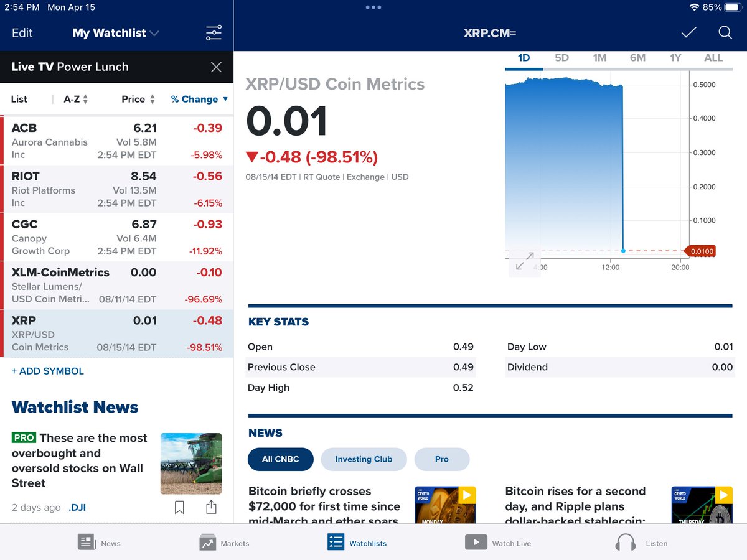Open the News tab icon
Viewport: 747px width, 560px height.
tap(87, 542)
